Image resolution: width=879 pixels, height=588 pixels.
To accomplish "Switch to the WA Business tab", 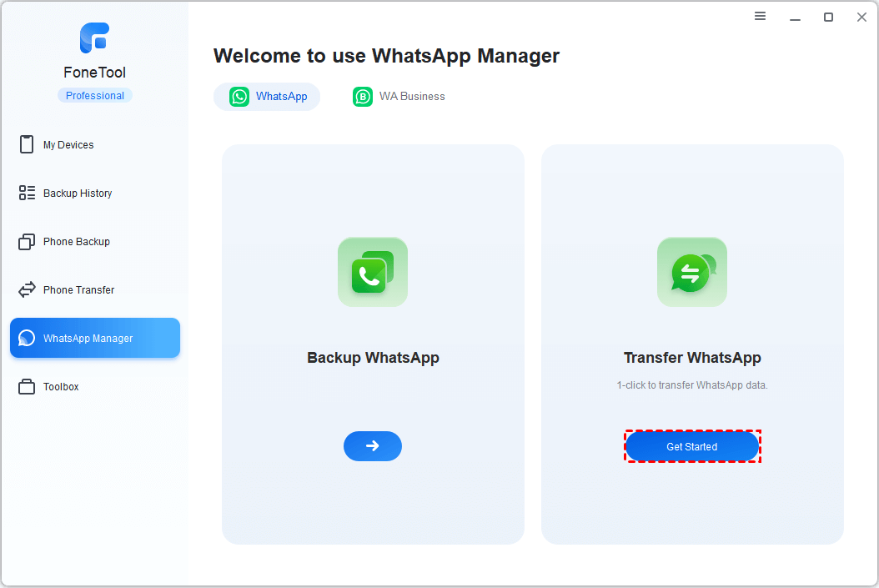I will 399,97.
